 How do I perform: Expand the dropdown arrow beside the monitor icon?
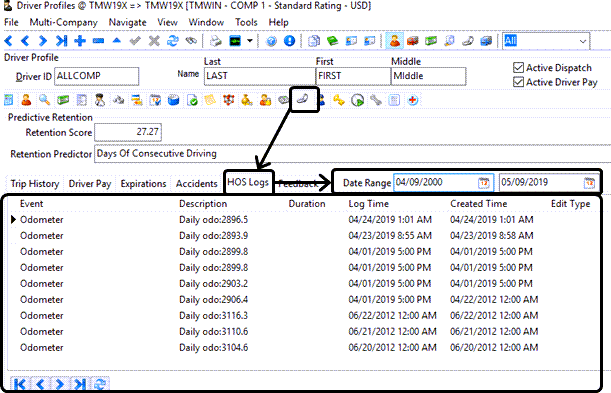[x=250, y=41]
